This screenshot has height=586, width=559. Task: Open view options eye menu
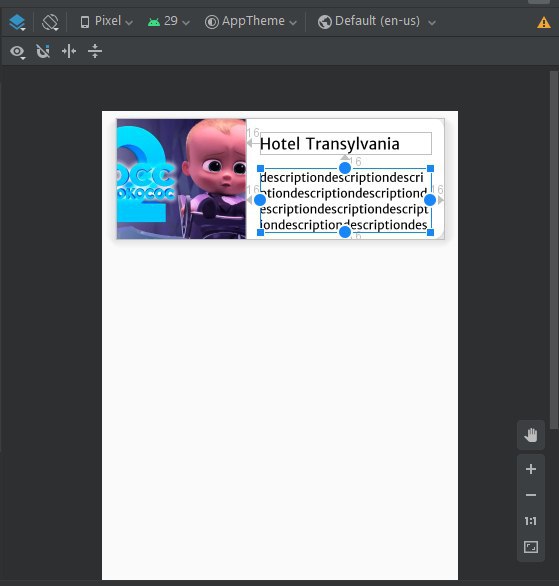17,51
